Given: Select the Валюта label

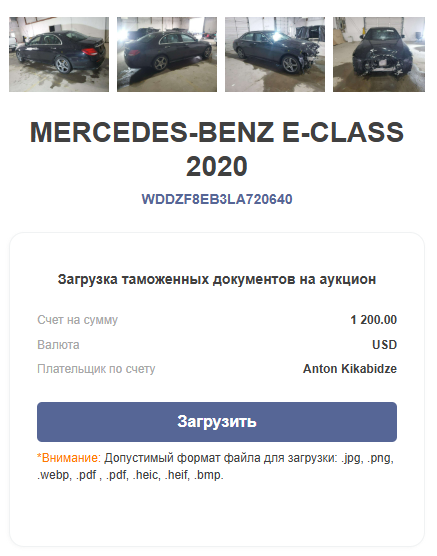Looking at the screenshot, I should [x=58, y=345].
